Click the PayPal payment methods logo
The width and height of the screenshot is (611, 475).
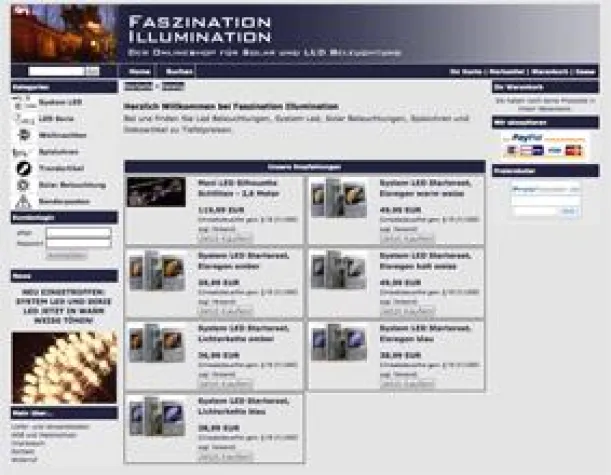[545, 145]
